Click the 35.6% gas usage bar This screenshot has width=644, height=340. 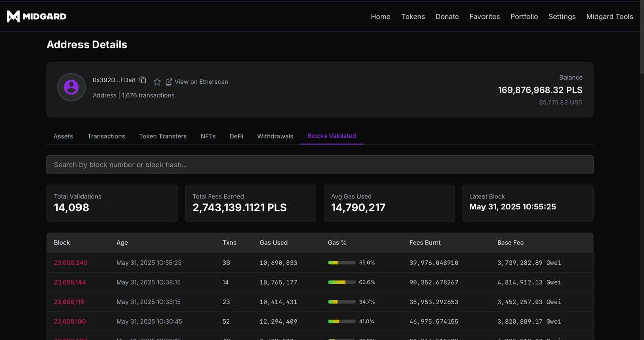click(x=342, y=263)
